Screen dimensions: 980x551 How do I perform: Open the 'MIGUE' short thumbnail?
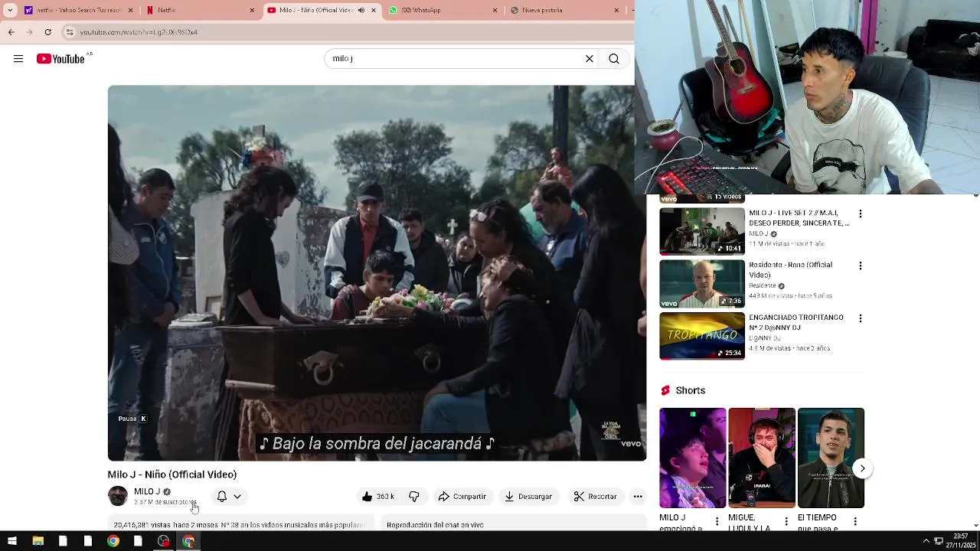click(762, 458)
